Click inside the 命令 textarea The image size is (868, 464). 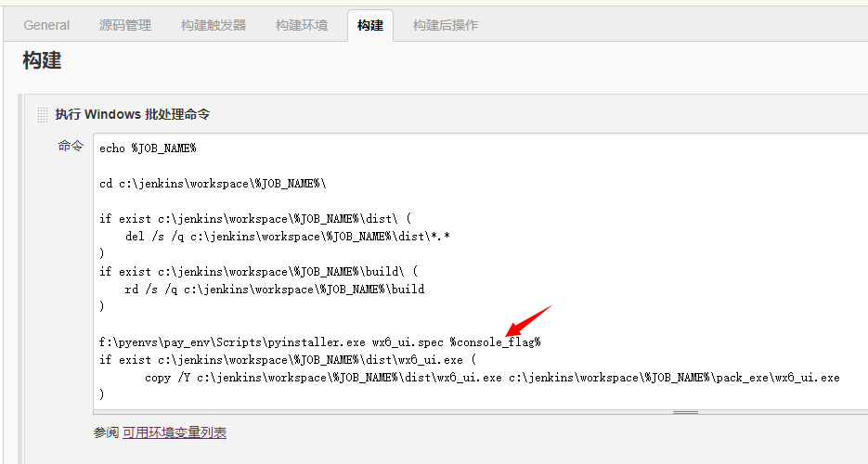tap(481, 272)
